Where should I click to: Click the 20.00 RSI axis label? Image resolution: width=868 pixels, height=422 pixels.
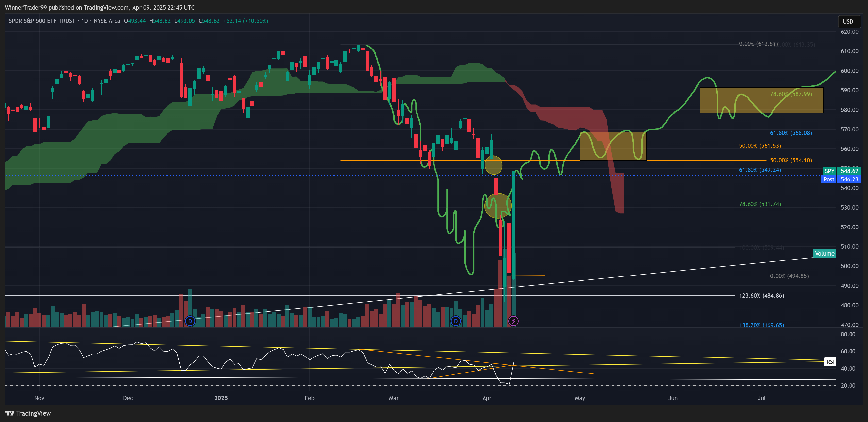[848, 385]
